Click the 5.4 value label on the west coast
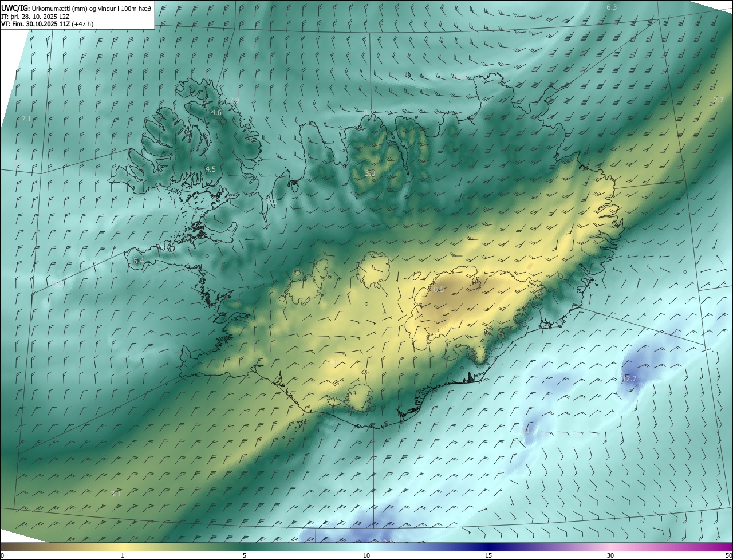 (x=139, y=261)
